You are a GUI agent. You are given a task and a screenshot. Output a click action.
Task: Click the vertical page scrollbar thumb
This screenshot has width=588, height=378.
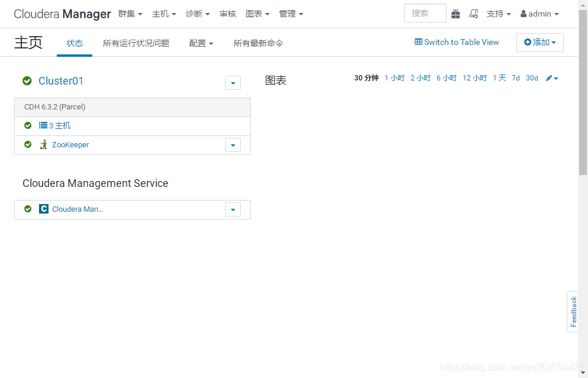(583, 92)
